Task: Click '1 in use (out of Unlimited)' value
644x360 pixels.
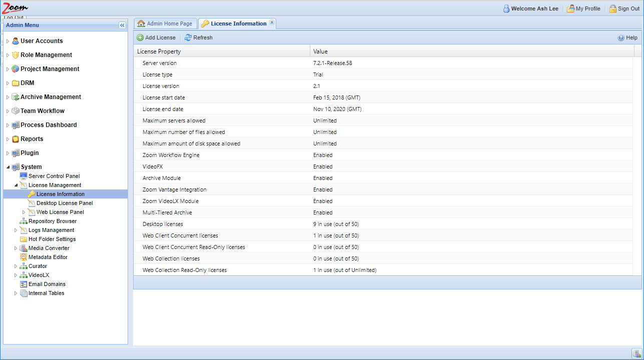Action: click(345, 270)
